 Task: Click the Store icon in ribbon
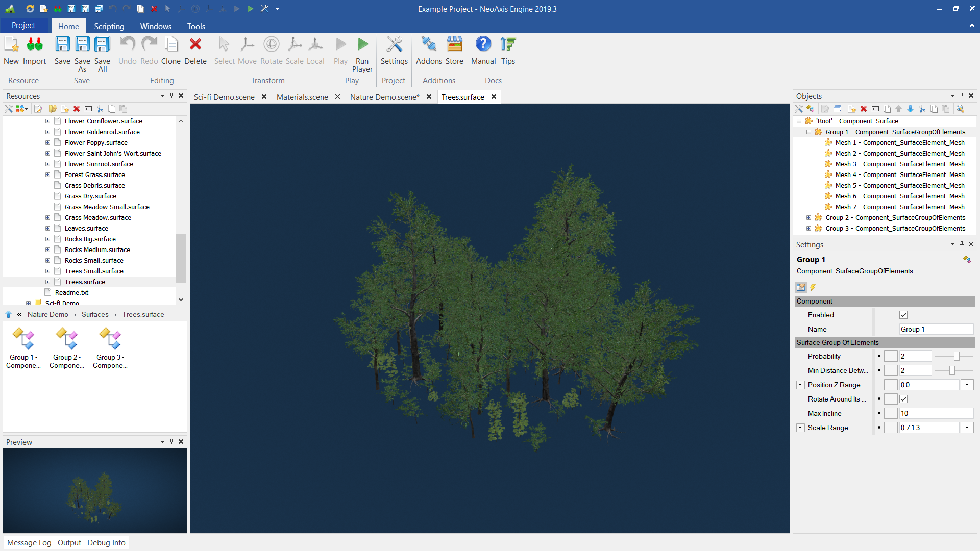coord(454,45)
